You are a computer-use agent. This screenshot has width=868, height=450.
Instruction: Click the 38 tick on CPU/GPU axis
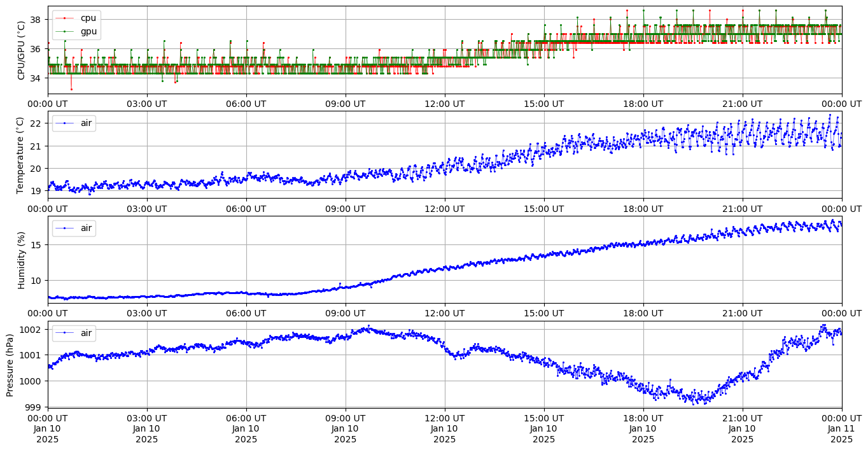36,20
